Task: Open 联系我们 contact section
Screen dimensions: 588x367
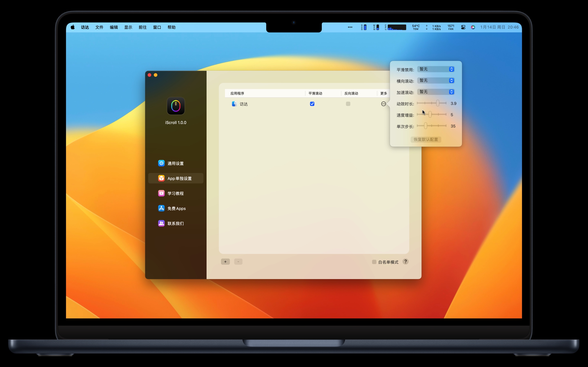Action: pos(175,223)
